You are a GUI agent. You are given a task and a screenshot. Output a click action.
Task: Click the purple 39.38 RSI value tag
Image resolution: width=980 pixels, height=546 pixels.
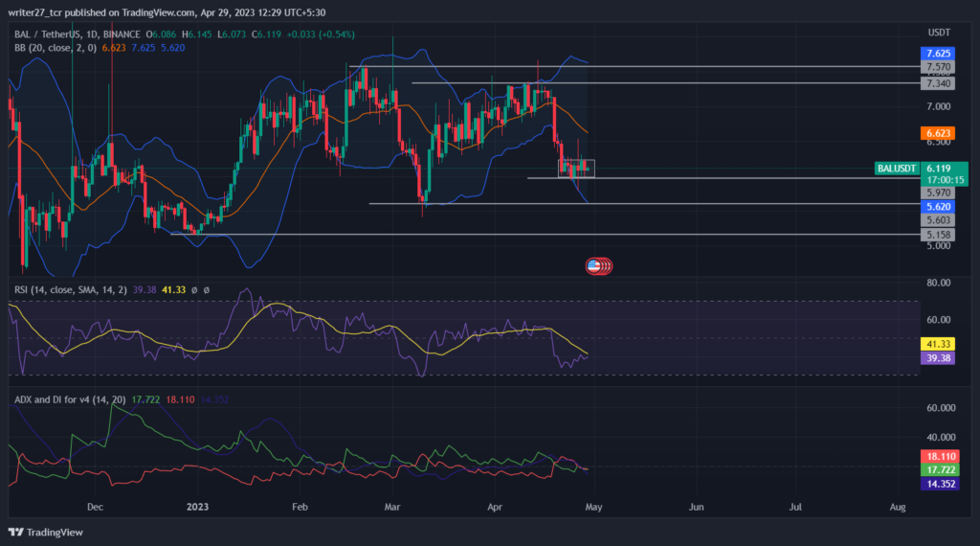click(x=938, y=358)
